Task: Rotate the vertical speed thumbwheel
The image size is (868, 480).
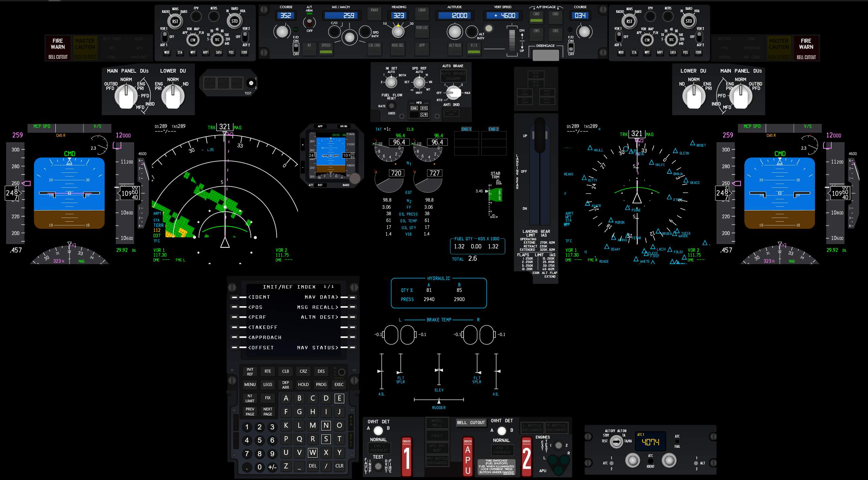Action: pyautogui.click(x=512, y=40)
